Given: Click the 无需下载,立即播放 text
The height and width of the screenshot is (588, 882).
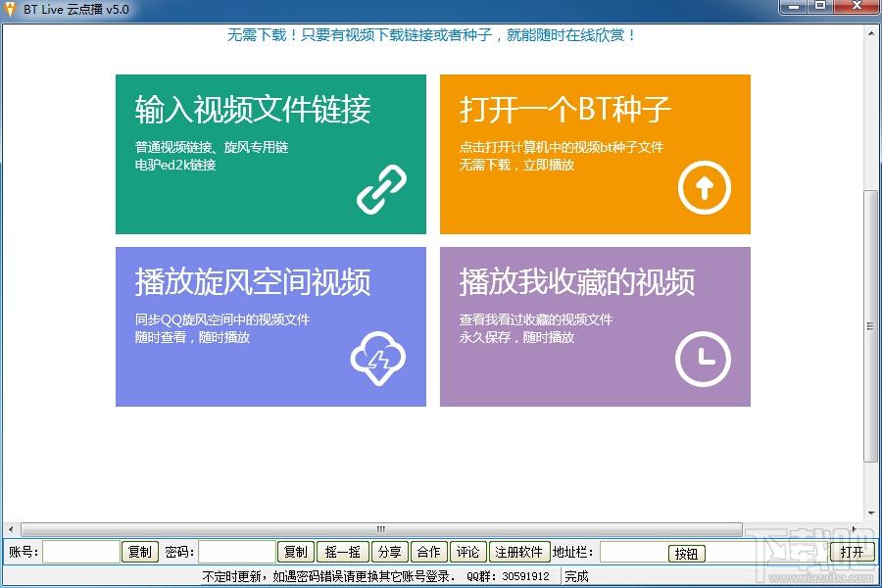Looking at the screenshot, I should pyautogui.click(x=516, y=165).
